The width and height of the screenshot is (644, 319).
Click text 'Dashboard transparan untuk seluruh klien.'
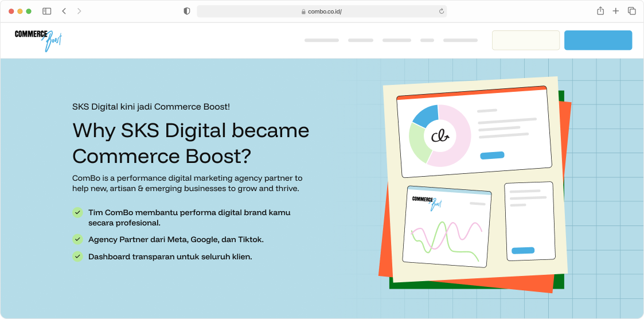click(x=170, y=256)
